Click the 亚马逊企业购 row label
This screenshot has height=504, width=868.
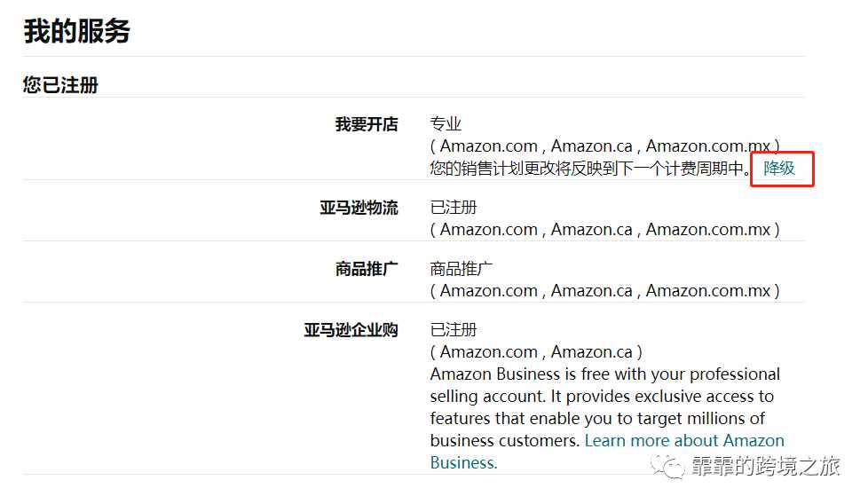[351, 330]
